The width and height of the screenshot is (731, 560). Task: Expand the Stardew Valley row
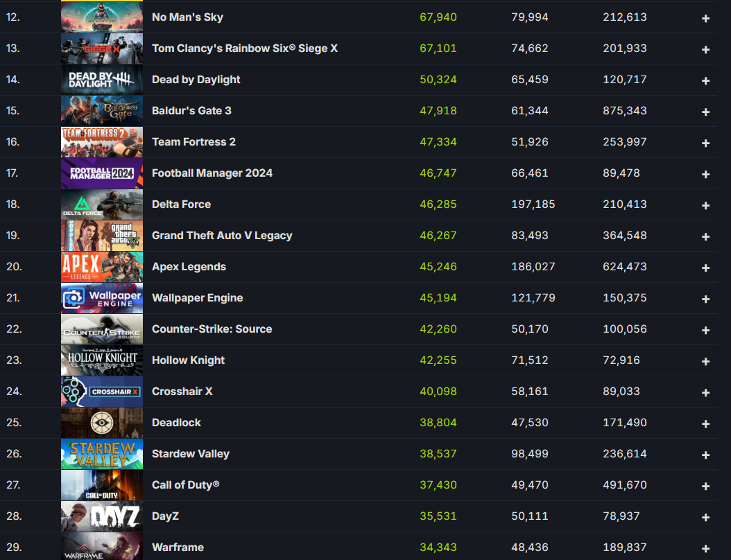[x=706, y=455]
